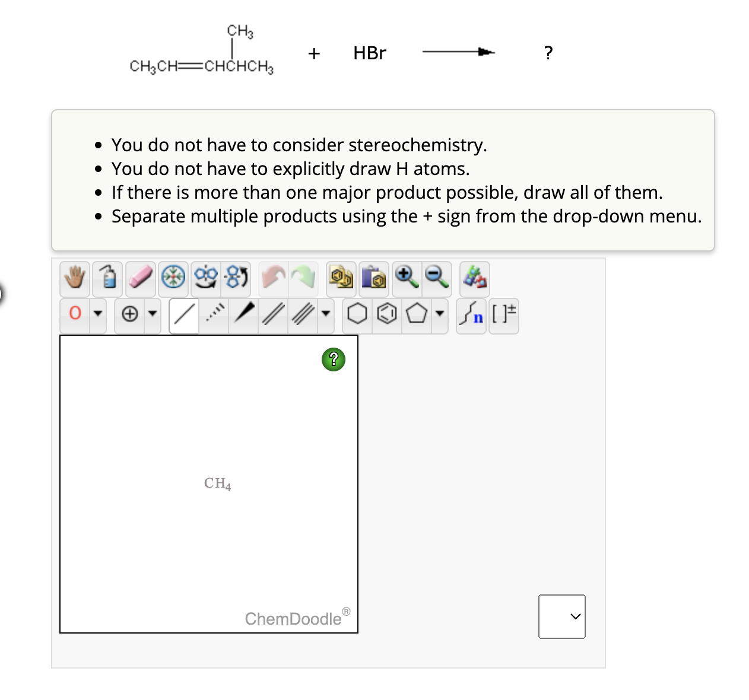Image resolution: width=749 pixels, height=700 pixels.
Task: Undo the last drawing action
Action: point(272,279)
